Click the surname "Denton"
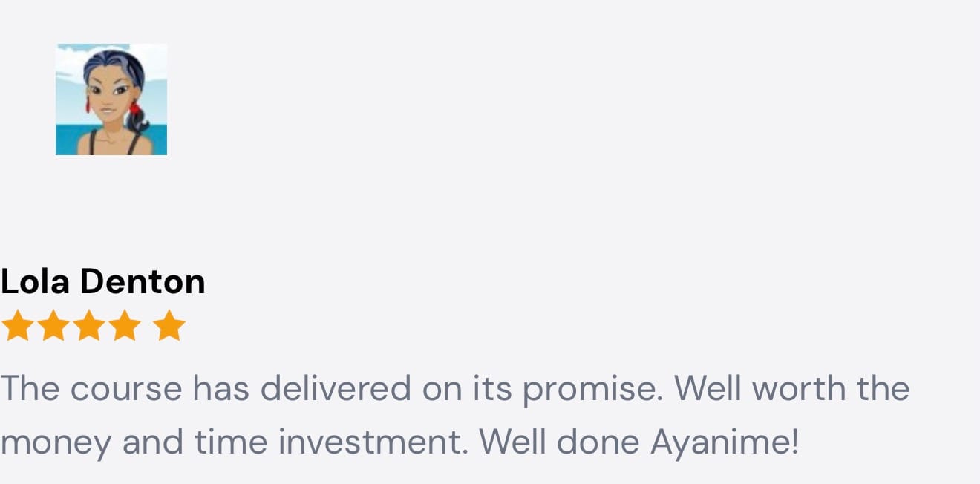Screen dimensions: 980x484 (143, 282)
